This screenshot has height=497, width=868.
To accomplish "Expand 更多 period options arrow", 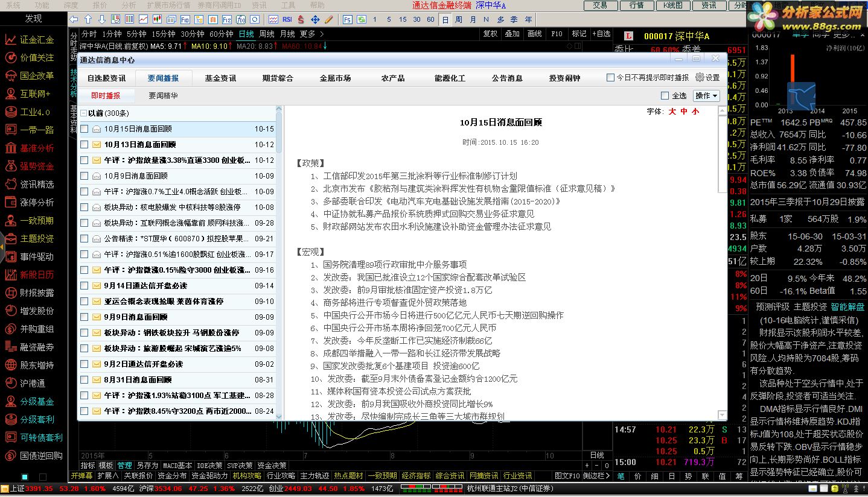I will (322, 34).
